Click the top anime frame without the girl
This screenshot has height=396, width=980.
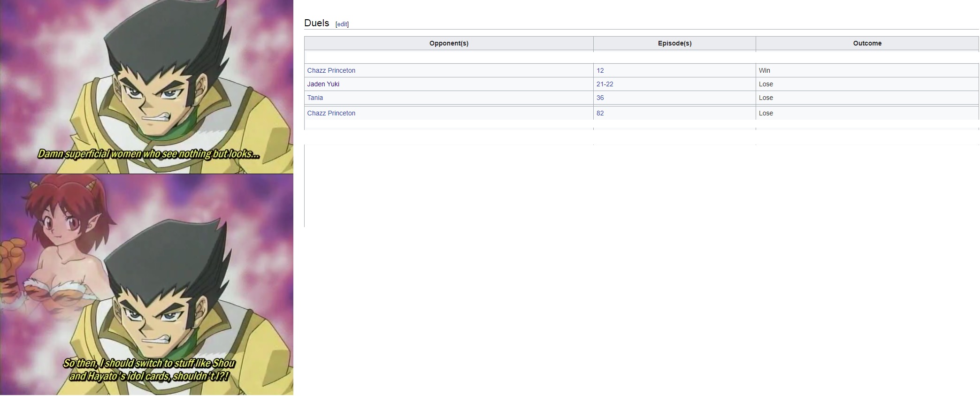point(146,87)
